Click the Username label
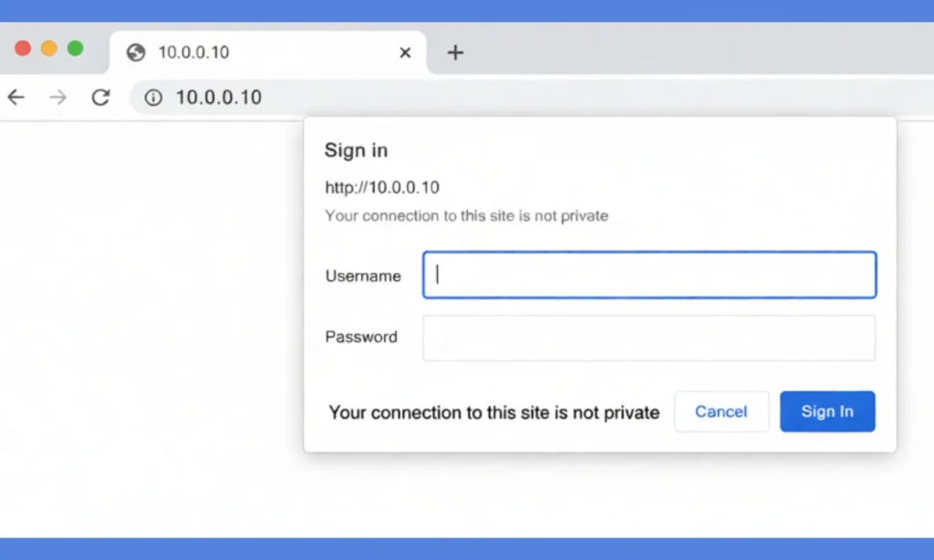The image size is (934, 560). (x=362, y=275)
